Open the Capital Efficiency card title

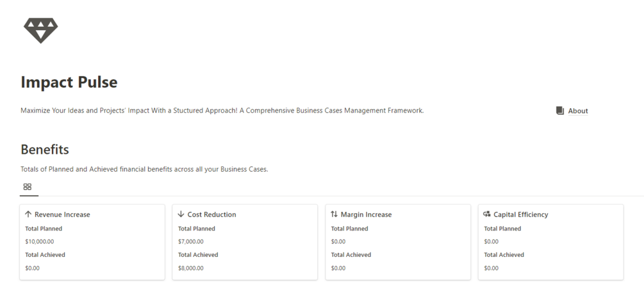pos(520,215)
